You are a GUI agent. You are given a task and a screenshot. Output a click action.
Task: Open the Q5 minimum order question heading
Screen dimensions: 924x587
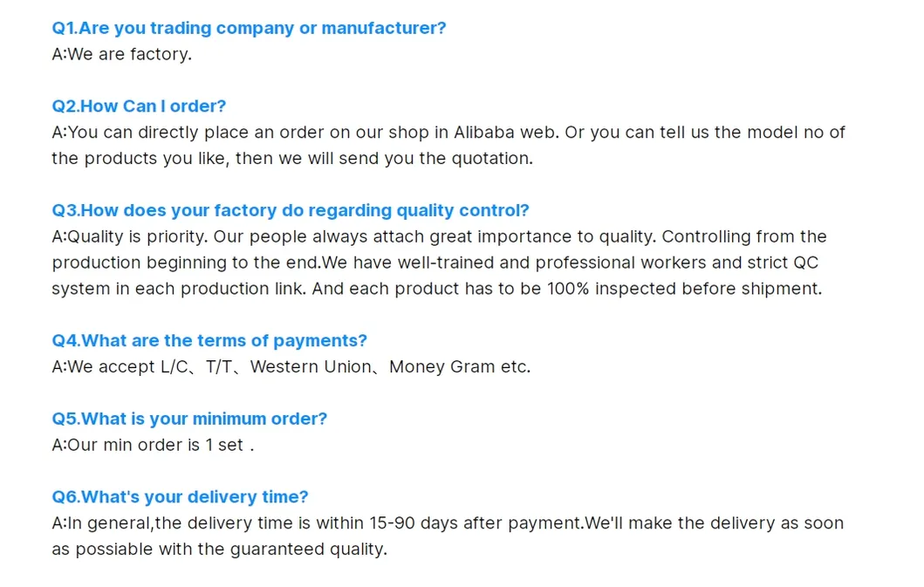tap(189, 420)
